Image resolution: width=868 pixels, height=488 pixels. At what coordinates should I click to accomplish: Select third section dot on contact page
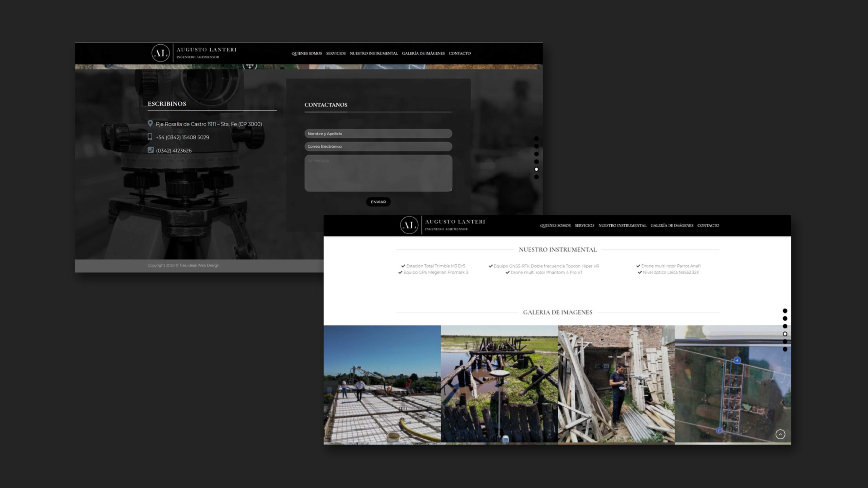[536, 154]
